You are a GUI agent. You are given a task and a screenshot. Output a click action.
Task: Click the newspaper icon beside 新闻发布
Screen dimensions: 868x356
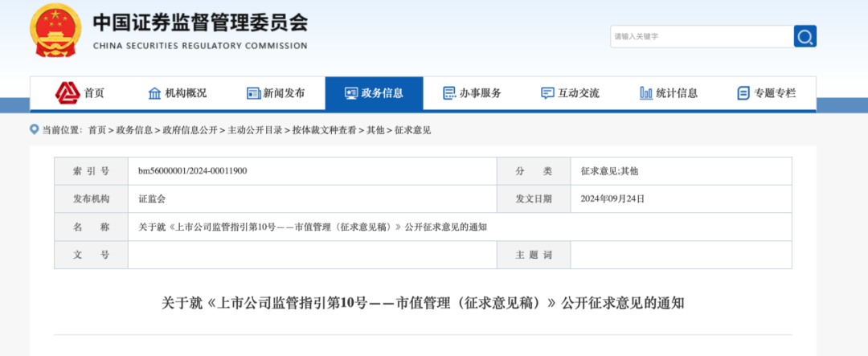click(x=253, y=93)
